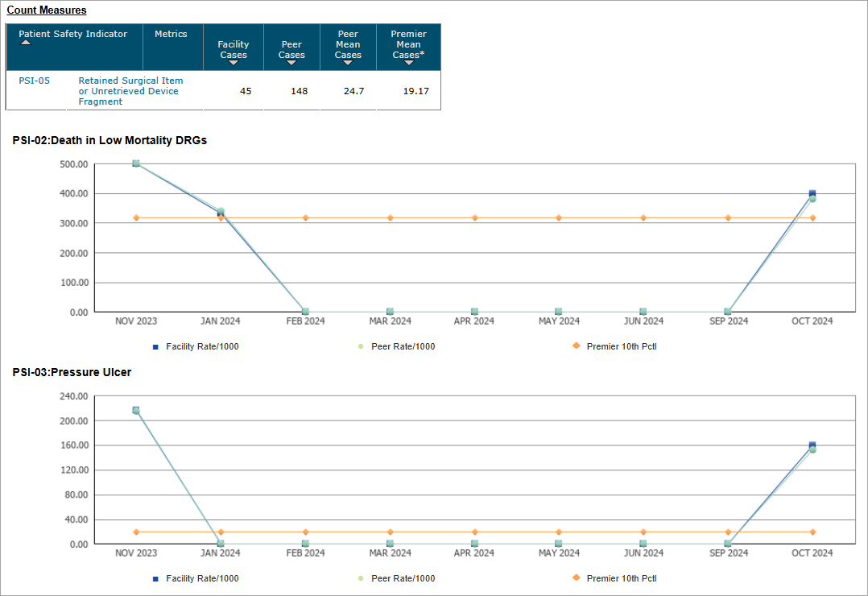This screenshot has width=868, height=596.
Task: Select NOV 2023 data point in Pressure Ulcer chart
Action: pyautogui.click(x=136, y=411)
